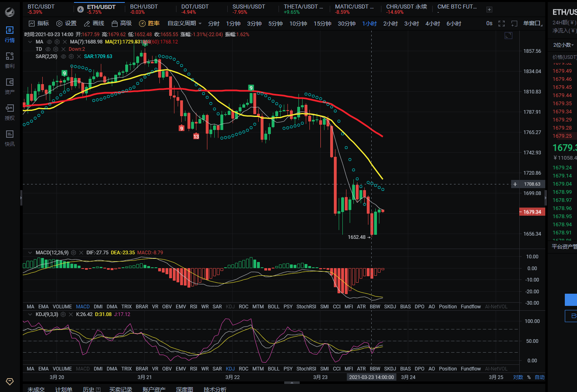Open the 单窗口 window layout dropdown
Screen dimensions: 577x392
[533, 24]
